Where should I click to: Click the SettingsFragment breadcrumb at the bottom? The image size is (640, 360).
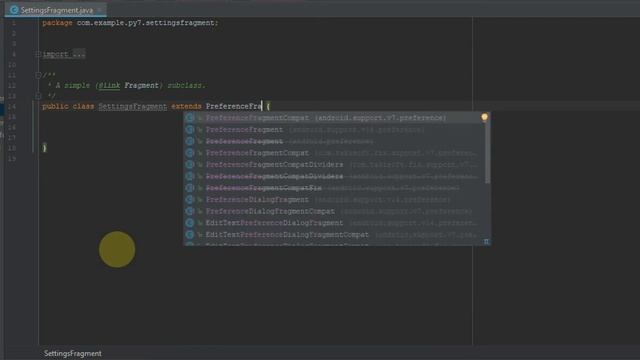(x=73, y=353)
